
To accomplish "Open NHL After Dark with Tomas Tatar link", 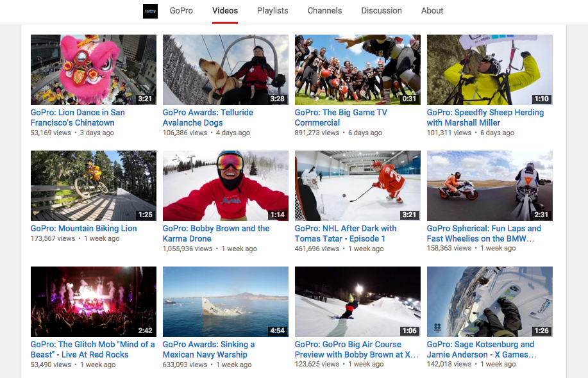I will (x=345, y=233).
